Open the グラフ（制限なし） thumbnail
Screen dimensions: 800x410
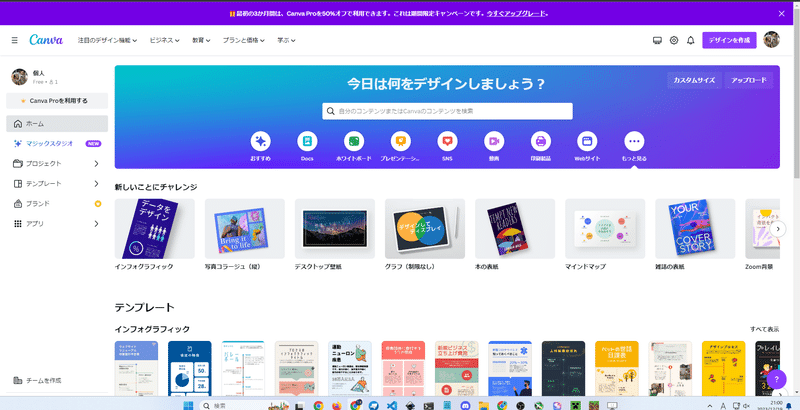tap(424, 229)
